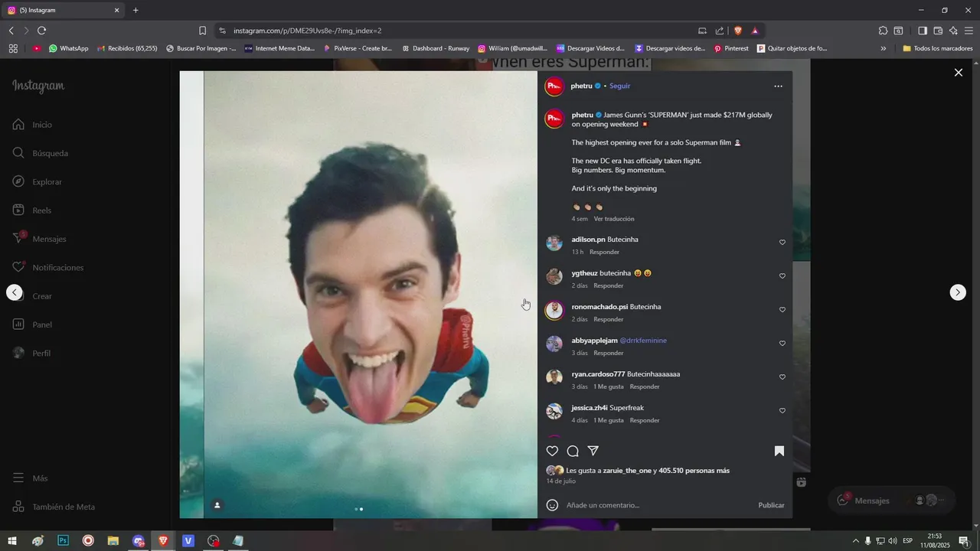Screen dimensions: 980x551
Task: Like adilson.pn's comment
Action: click(782, 243)
